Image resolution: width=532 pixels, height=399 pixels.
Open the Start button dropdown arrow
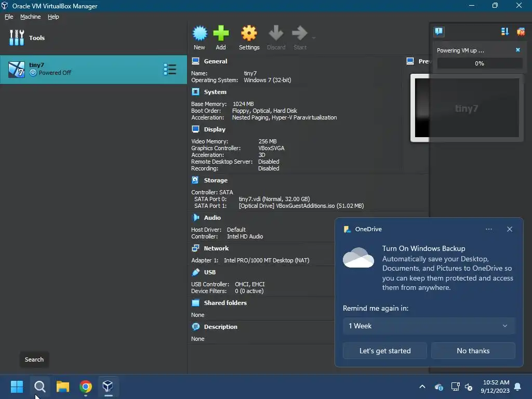[314, 37]
